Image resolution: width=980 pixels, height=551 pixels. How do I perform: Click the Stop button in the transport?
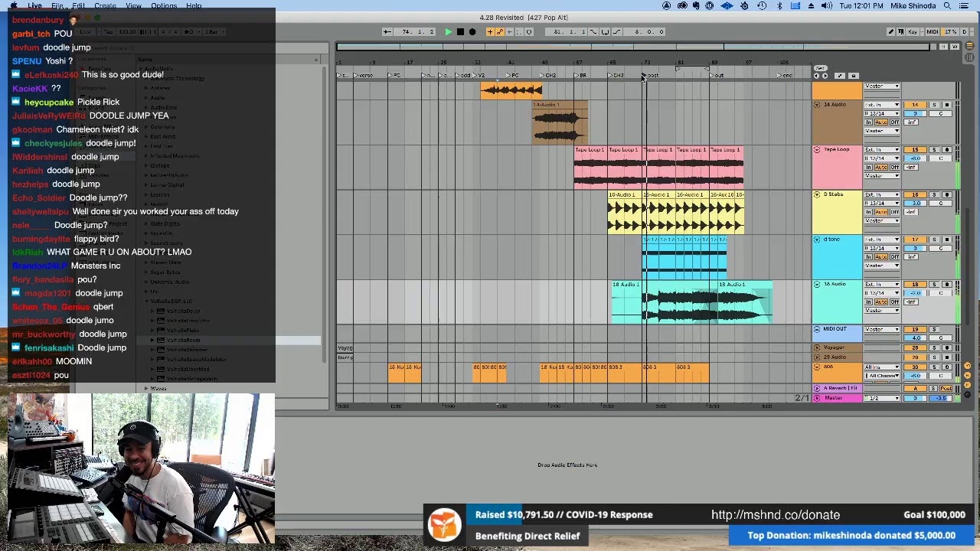tap(460, 31)
